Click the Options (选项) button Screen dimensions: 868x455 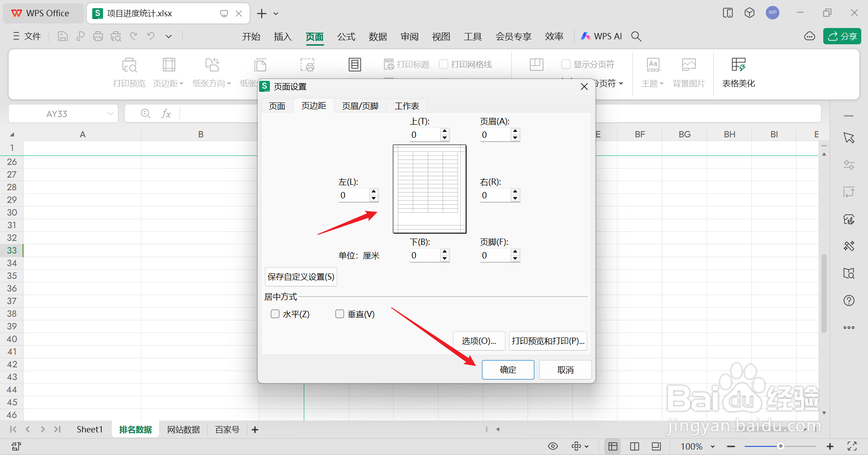click(479, 341)
